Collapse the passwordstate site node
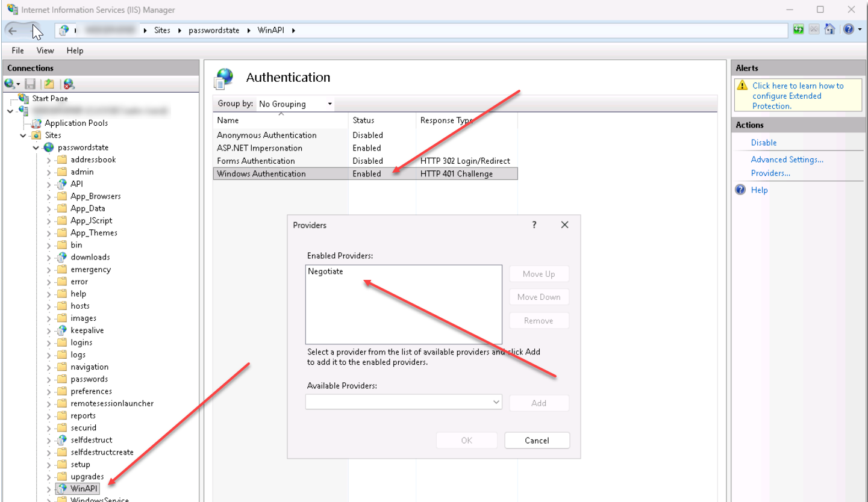The width and height of the screenshot is (868, 502). click(36, 147)
